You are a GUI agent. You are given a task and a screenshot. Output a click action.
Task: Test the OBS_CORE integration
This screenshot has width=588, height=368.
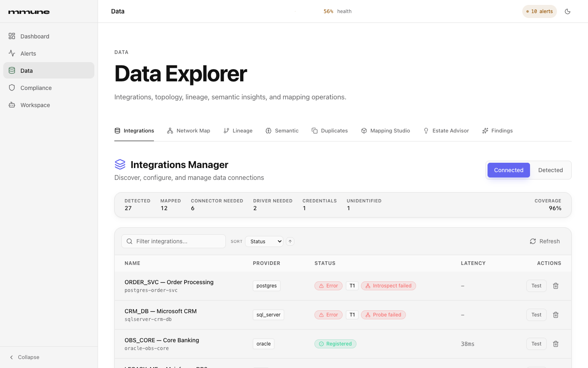[x=536, y=344]
